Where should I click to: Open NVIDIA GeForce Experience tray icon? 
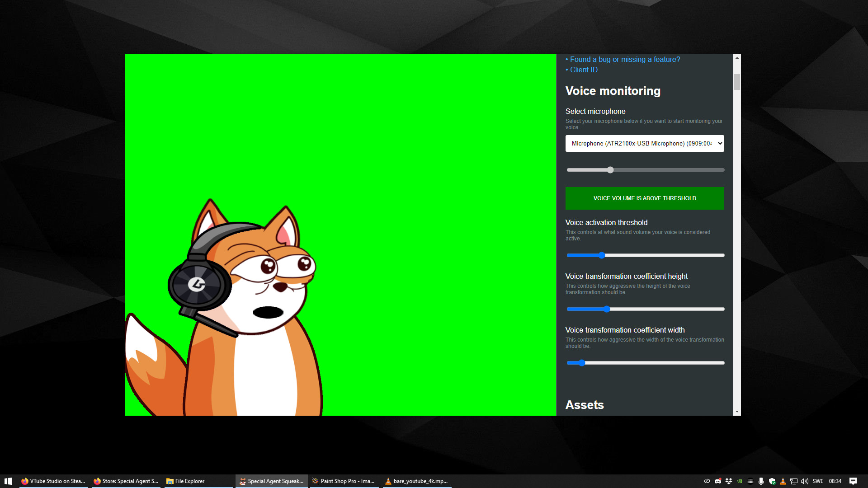(x=740, y=481)
